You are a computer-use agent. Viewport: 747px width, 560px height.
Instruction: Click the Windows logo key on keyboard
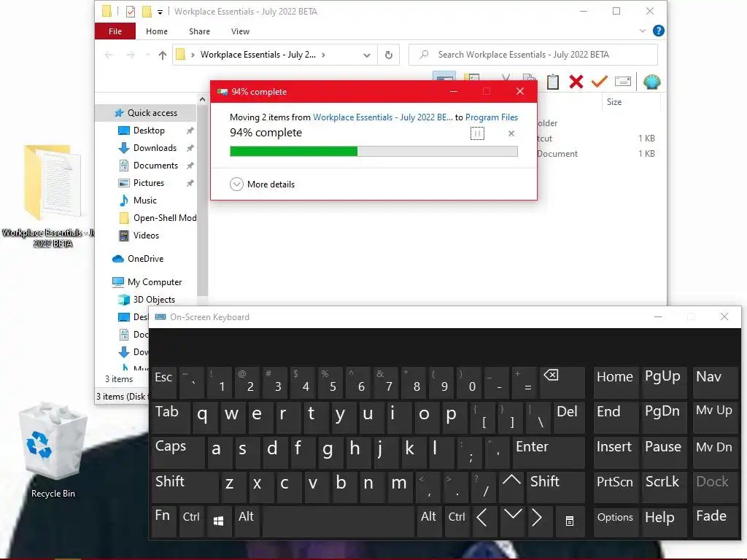(218, 521)
